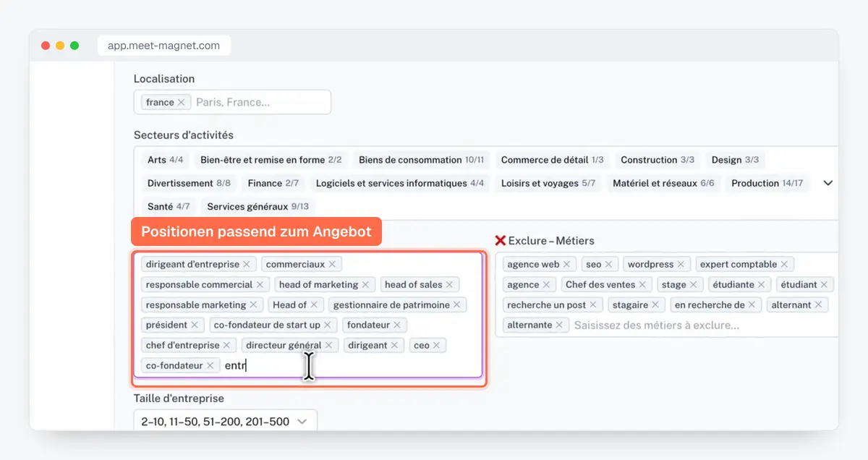
Task: Remove the responsable marketing tag
Action: click(253, 305)
